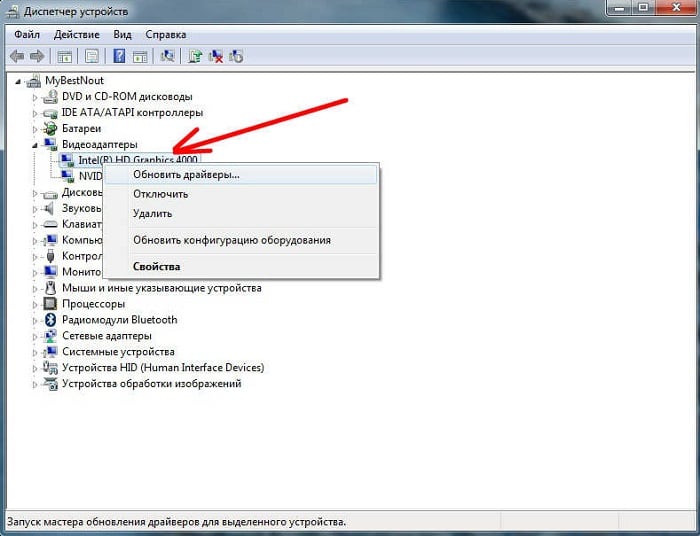Viewport: 700px width, 536px height.
Task: Click the Processors (Процессоры) category icon
Action: [x=51, y=304]
